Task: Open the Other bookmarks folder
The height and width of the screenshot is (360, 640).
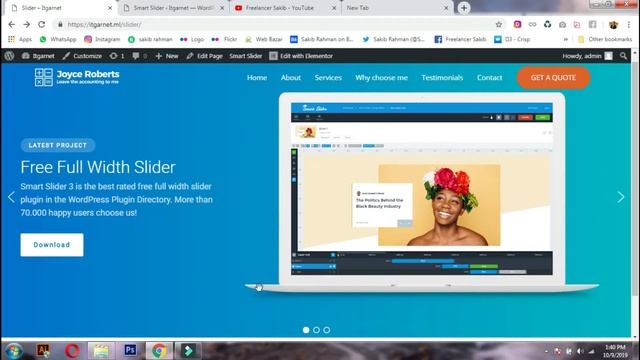Action: click(x=605, y=39)
